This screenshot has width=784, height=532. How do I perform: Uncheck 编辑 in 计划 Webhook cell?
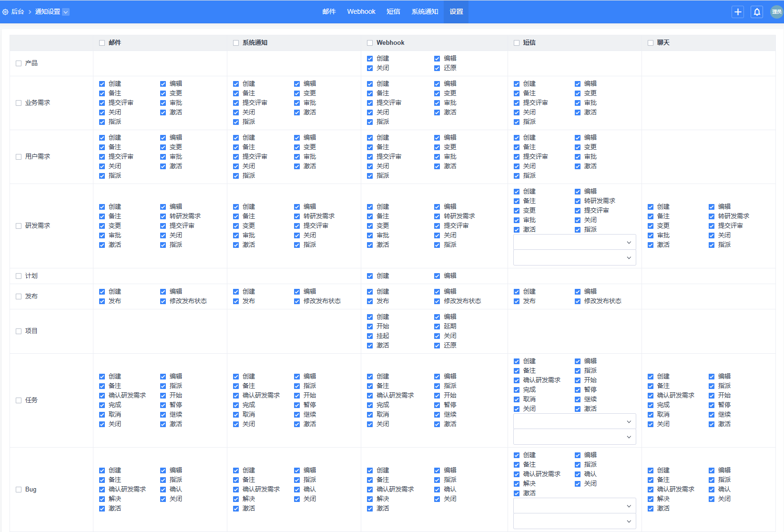coord(437,276)
